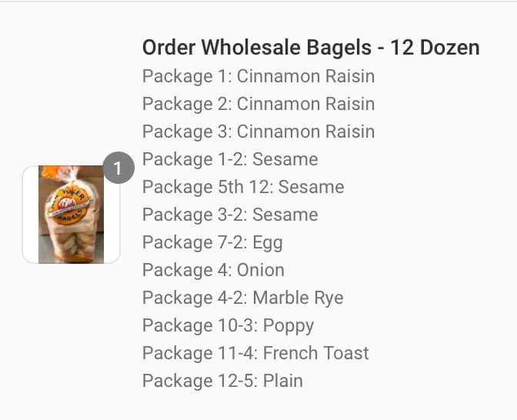This screenshot has width=517, height=420.
Task: Select Package 2: Cinnamon Raisin line
Action: 258,104
